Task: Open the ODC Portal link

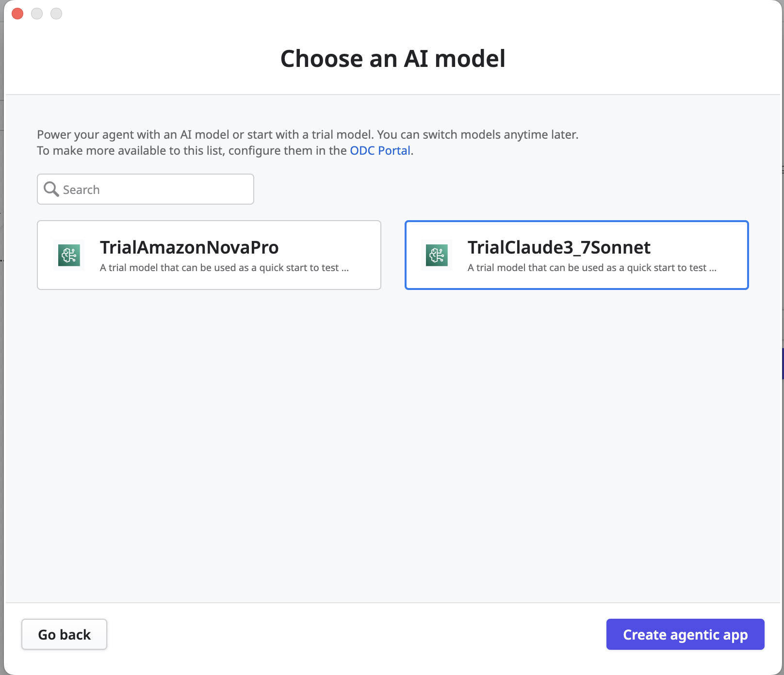Action: point(380,151)
